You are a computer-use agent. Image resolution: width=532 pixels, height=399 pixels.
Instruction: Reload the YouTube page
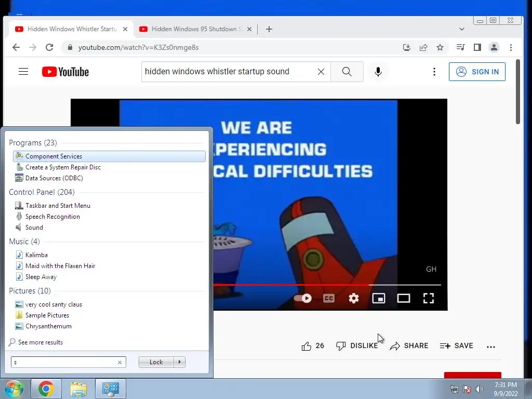[x=49, y=47]
